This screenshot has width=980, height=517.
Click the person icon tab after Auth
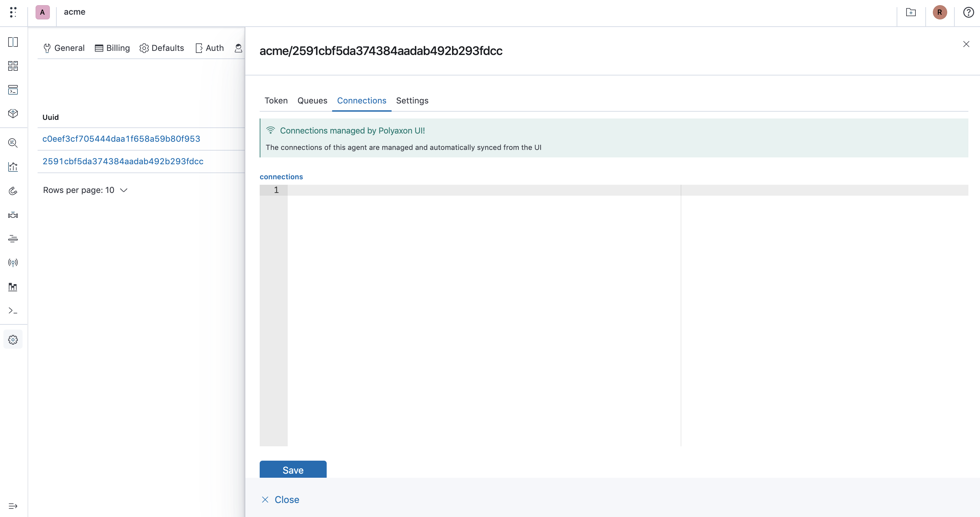click(239, 48)
